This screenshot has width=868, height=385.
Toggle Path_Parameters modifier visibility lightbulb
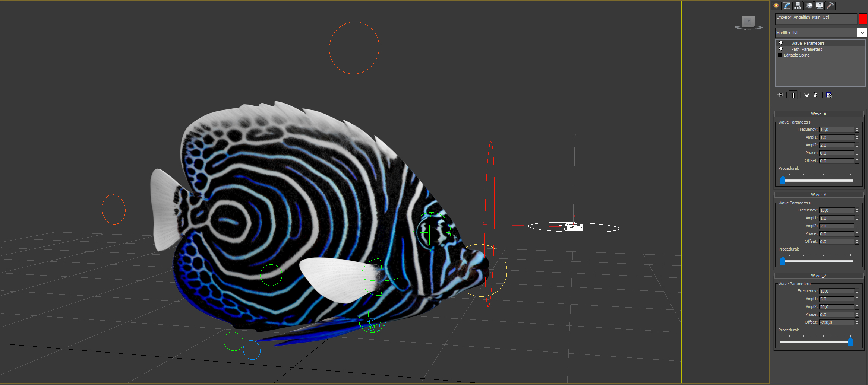pyautogui.click(x=780, y=49)
